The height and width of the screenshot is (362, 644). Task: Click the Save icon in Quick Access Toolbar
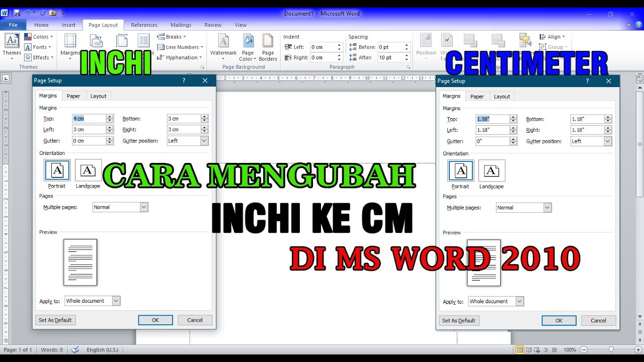tap(17, 13)
